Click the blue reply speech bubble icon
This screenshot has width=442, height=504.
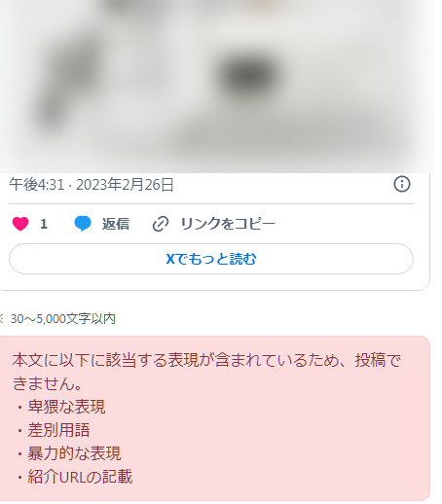(x=83, y=224)
